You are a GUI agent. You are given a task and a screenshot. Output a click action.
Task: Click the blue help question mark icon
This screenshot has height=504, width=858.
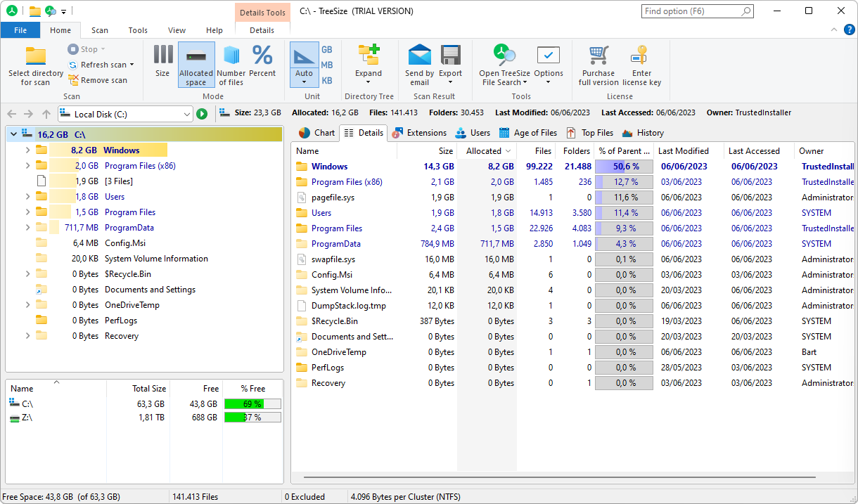[849, 30]
